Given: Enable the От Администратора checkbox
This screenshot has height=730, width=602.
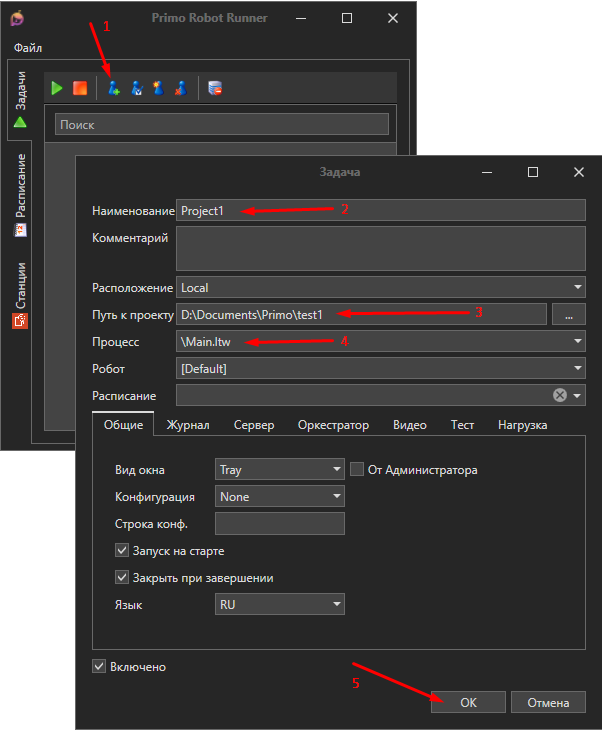Looking at the screenshot, I should pyautogui.click(x=357, y=469).
